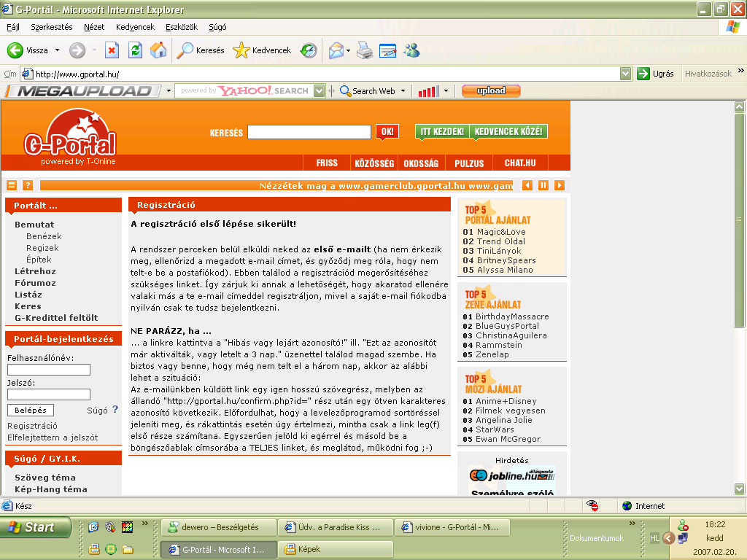Open the Eszközök menu

[182, 27]
